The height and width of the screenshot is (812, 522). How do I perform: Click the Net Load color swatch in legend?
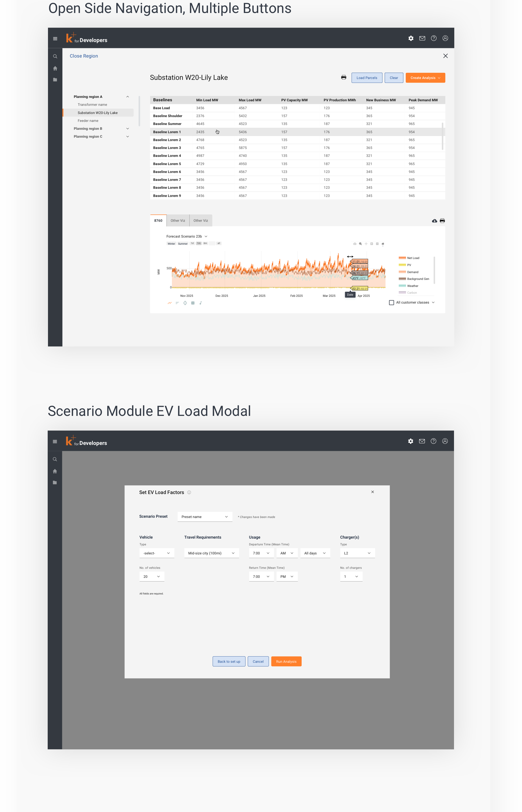point(402,258)
